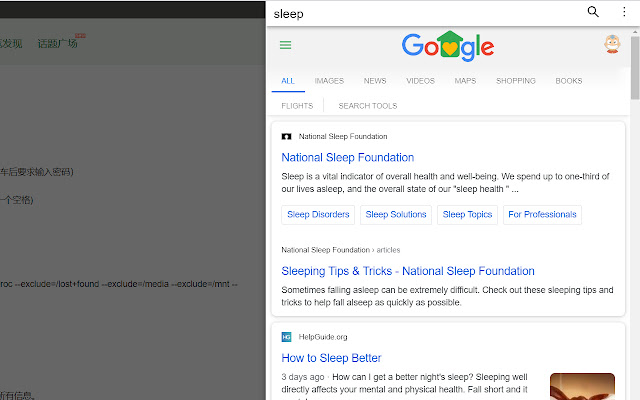Viewport: 640px width, 400px height.
Task: Click the For Professionals sitelink
Action: [x=542, y=215]
